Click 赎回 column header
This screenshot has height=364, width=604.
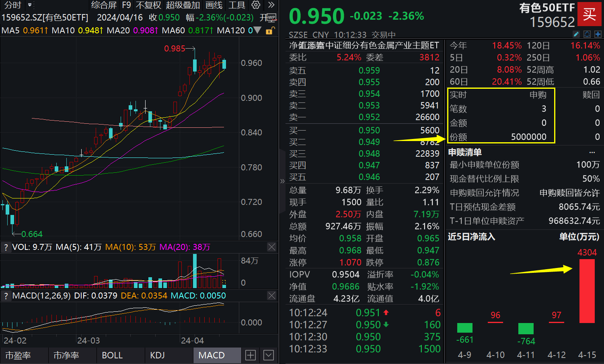[591, 95]
